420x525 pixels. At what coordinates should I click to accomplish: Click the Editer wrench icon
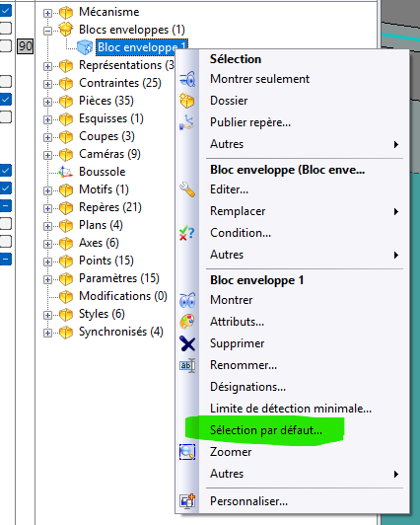pyautogui.click(x=187, y=189)
